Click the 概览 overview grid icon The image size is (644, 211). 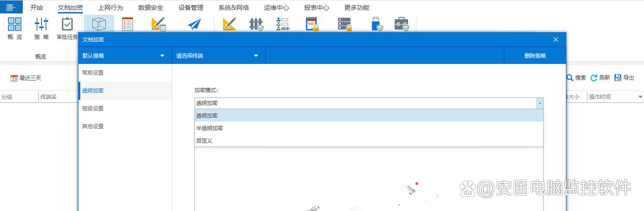pyautogui.click(x=15, y=24)
